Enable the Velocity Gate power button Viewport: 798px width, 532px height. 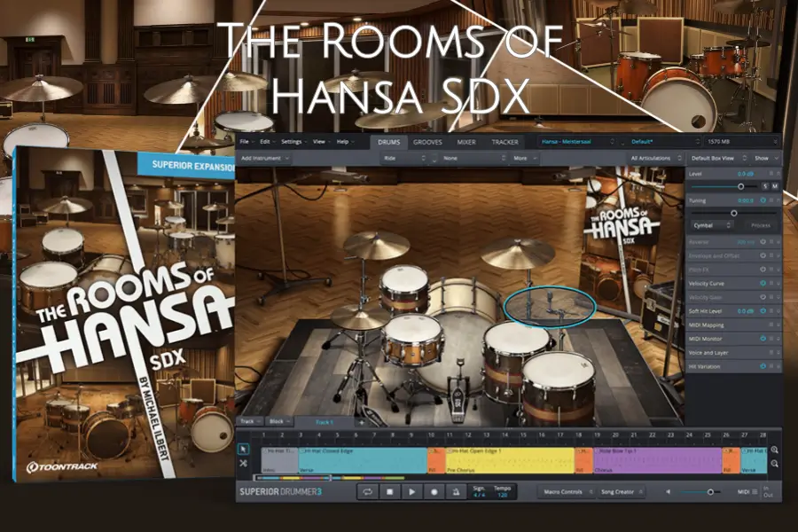pos(763,297)
